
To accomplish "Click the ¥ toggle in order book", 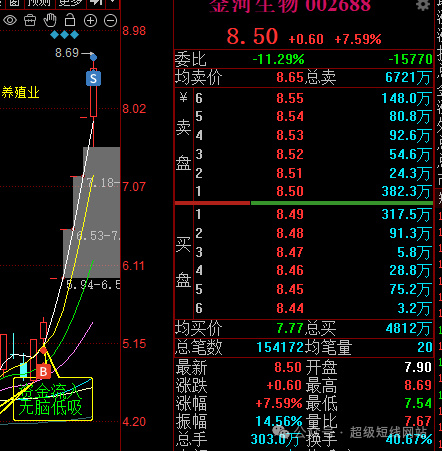I will click(184, 98).
